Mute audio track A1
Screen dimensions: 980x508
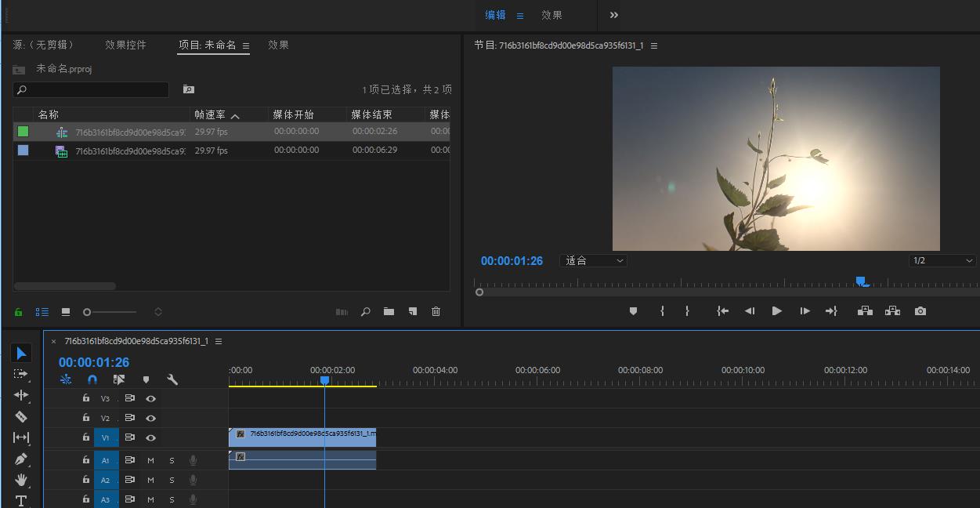[151, 460]
